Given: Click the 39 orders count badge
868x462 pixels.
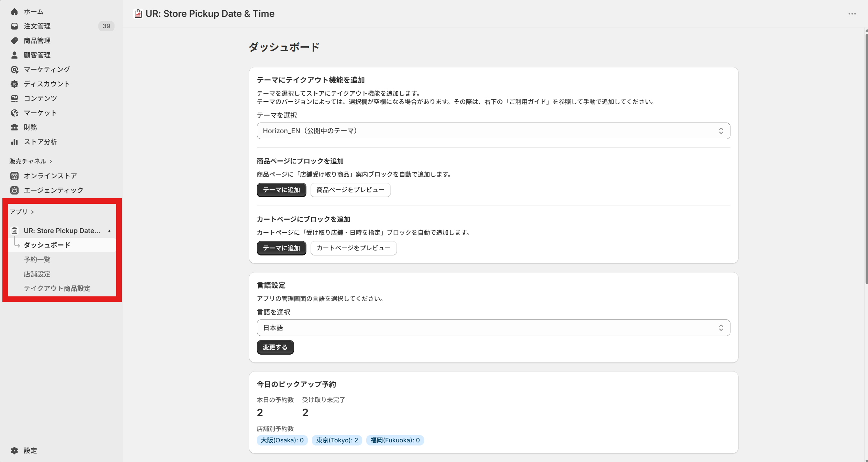Looking at the screenshot, I should [106, 26].
